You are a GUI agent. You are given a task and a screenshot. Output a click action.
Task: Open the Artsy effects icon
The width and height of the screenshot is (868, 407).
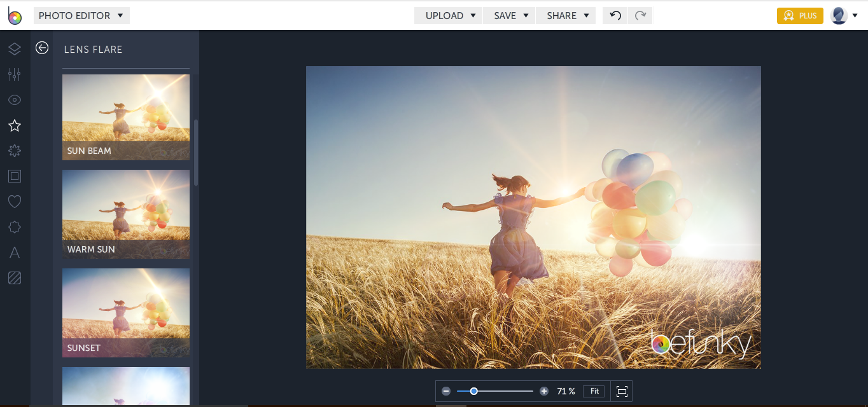[x=15, y=151]
